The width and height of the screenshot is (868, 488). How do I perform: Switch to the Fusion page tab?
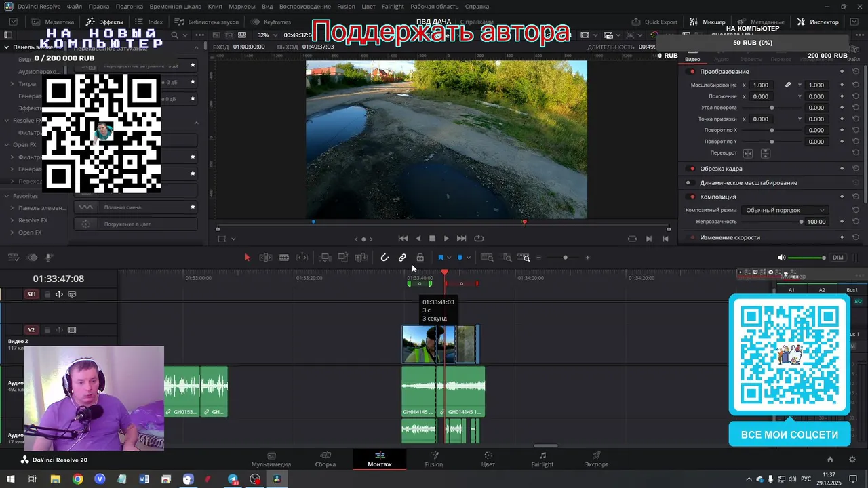click(x=433, y=459)
